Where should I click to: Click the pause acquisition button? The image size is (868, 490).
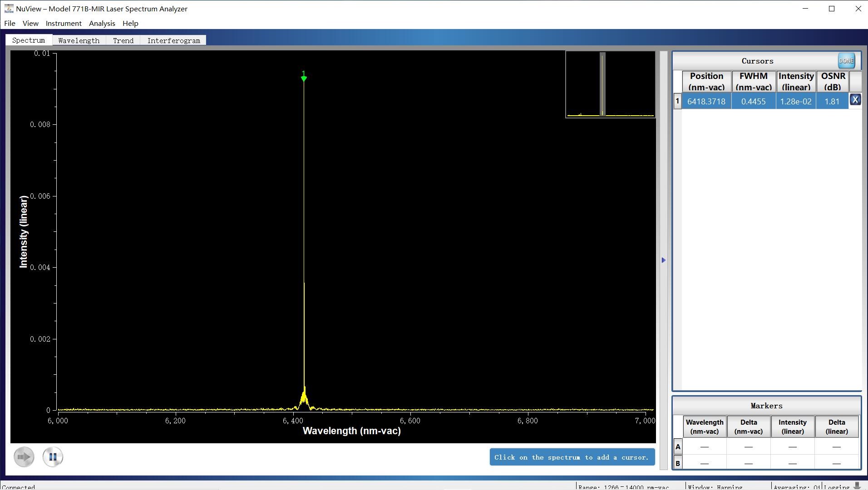(53, 457)
